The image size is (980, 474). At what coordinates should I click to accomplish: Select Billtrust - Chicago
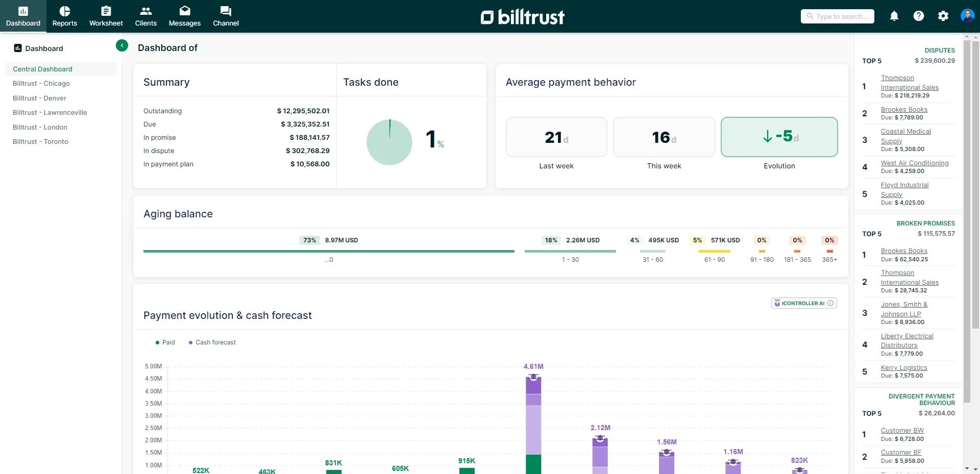41,83
